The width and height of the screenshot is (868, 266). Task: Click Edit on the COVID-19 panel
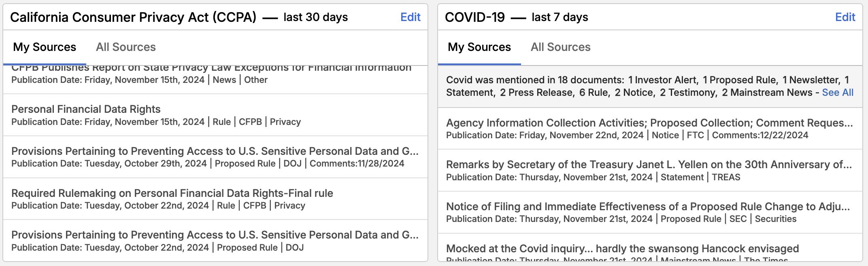[x=845, y=17]
